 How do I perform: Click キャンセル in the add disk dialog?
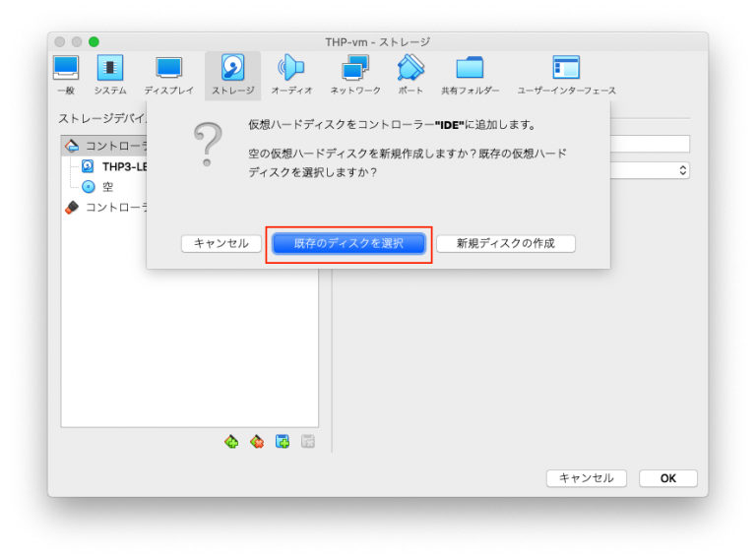[x=221, y=243]
